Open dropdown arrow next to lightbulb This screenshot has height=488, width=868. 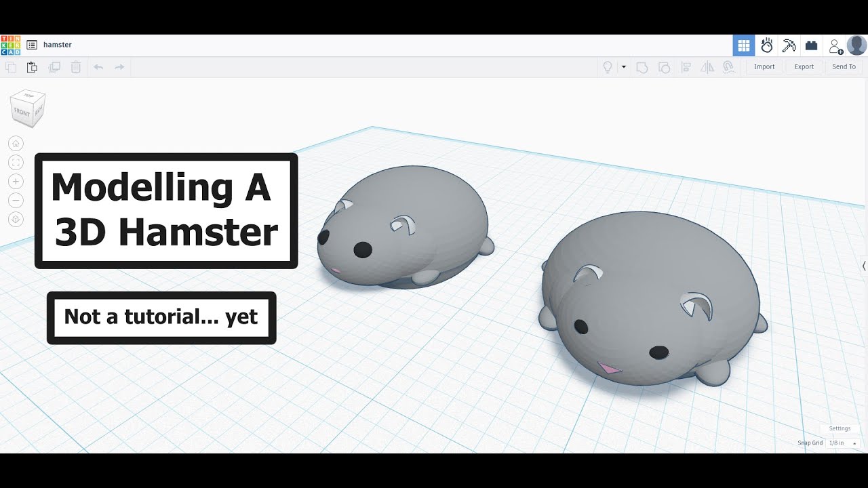(624, 67)
